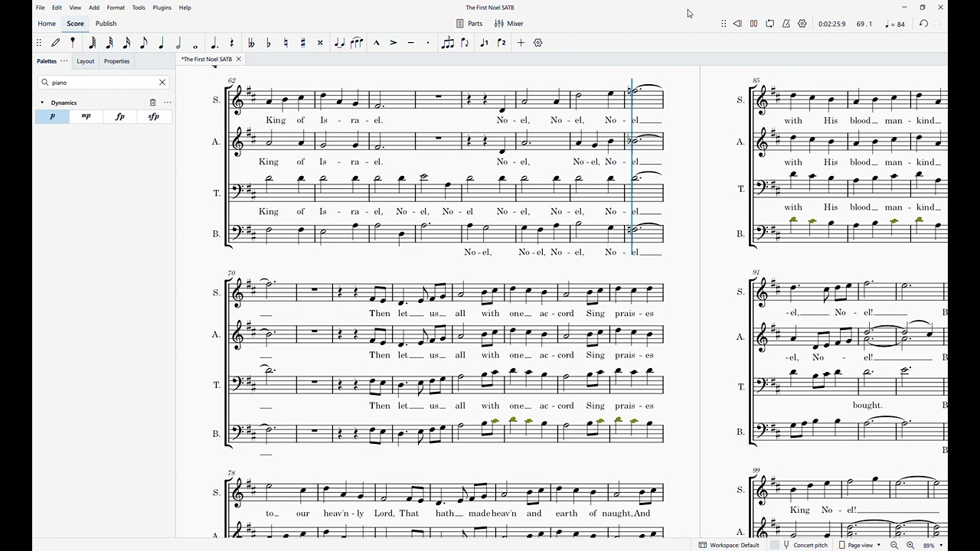Viewport: 980px width, 551px height.
Task: Switch to the Properties panel tab
Action: pos(117,61)
